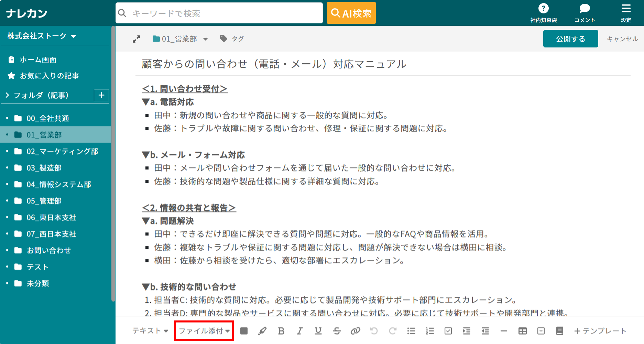Insert a hyperlink using the link icon
644x344 pixels.
[x=355, y=331]
